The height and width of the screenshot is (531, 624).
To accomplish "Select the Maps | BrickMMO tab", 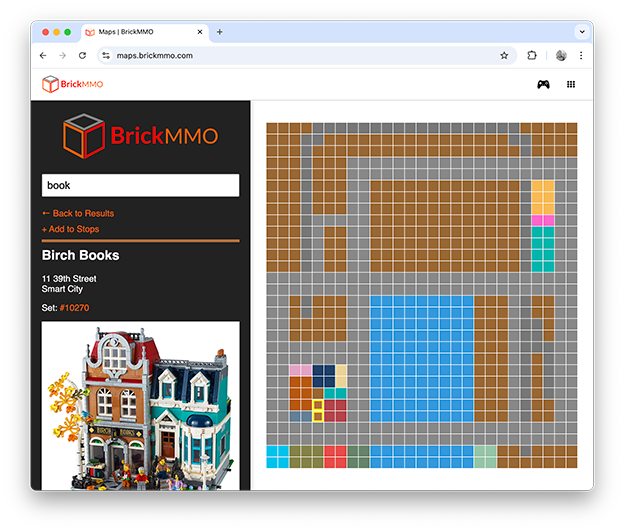I will click(145, 32).
